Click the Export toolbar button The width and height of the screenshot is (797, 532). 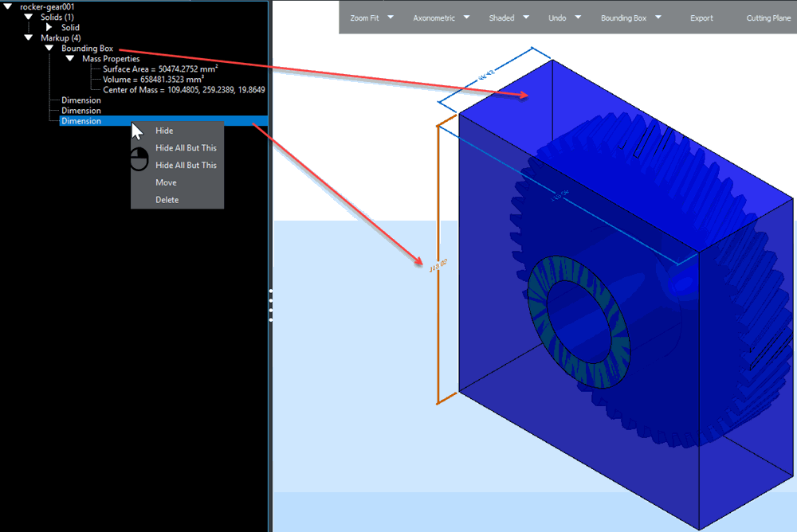tap(701, 18)
